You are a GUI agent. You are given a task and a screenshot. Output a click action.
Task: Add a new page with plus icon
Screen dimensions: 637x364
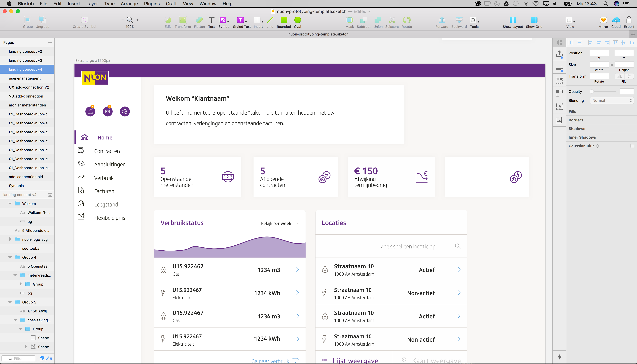(x=50, y=42)
